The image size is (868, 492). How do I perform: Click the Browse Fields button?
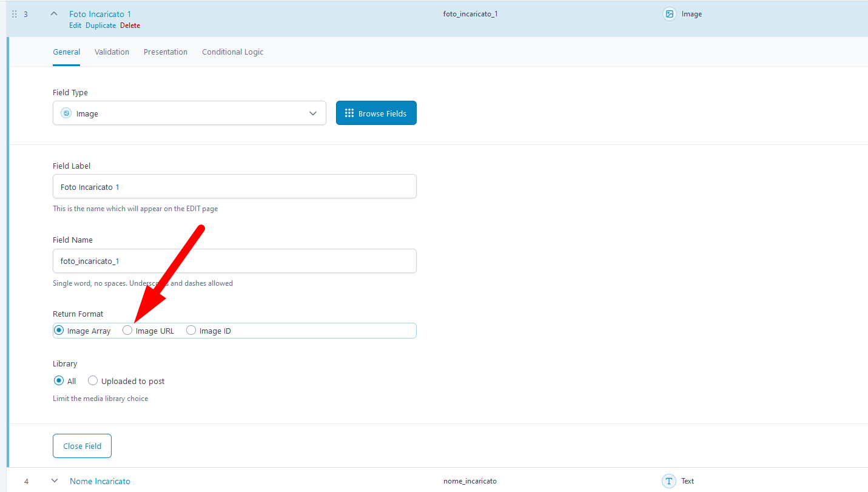[x=376, y=113]
